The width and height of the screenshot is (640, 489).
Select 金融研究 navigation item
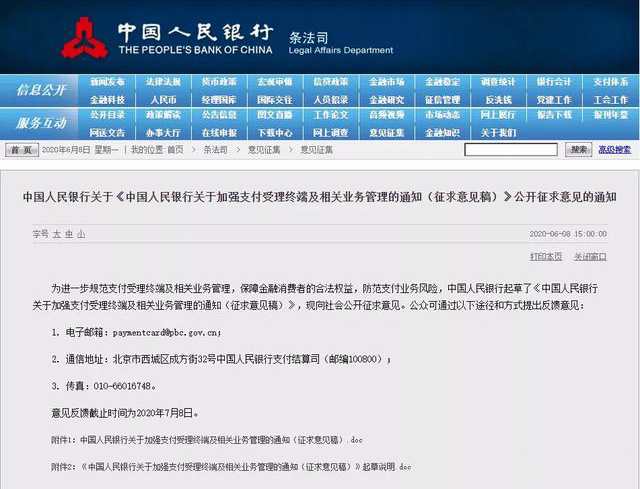coord(387,100)
